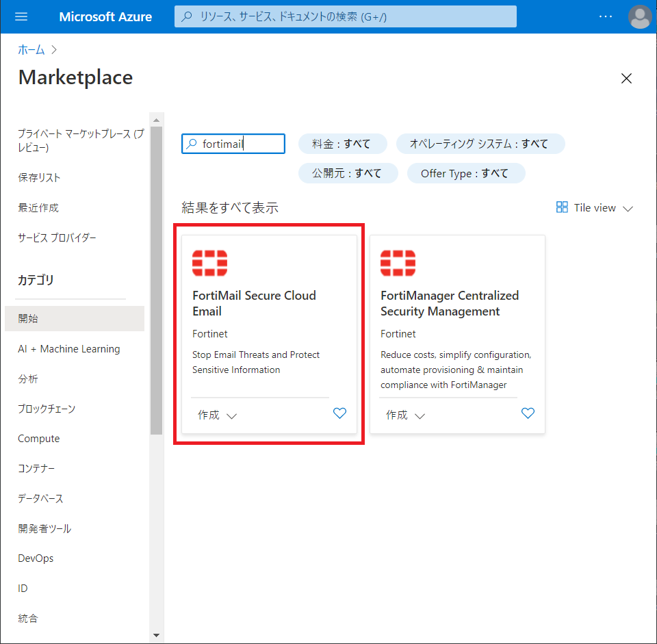Open the user account avatar
Image resolution: width=657 pixels, height=644 pixels.
click(640, 16)
